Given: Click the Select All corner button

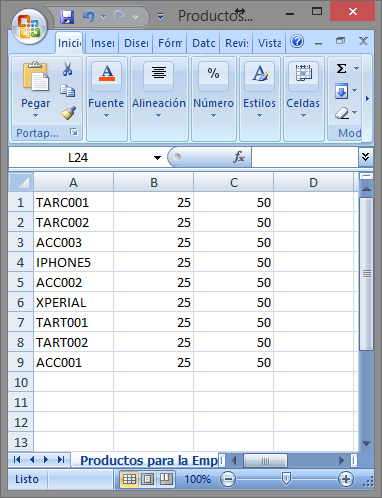Looking at the screenshot, I should (21, 182).
